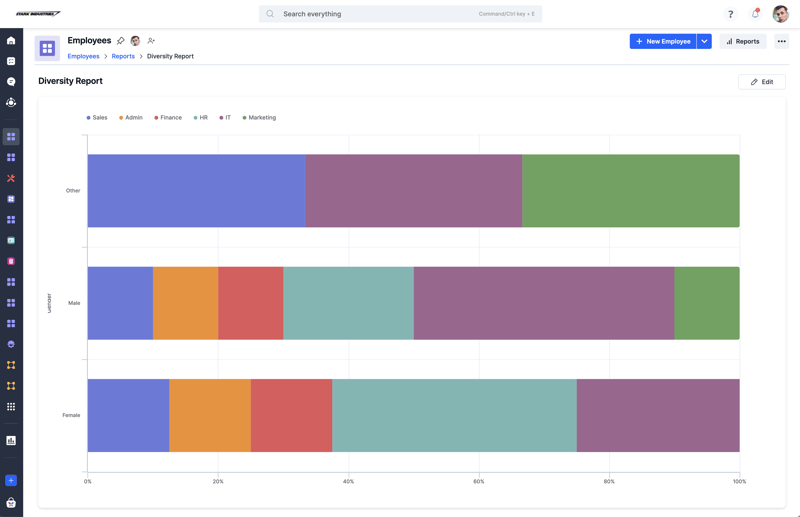The image size is (800, 517).
Task: Open the bar chart icon in sidebar
Action: pyautogui.click(x=11, y=440)
